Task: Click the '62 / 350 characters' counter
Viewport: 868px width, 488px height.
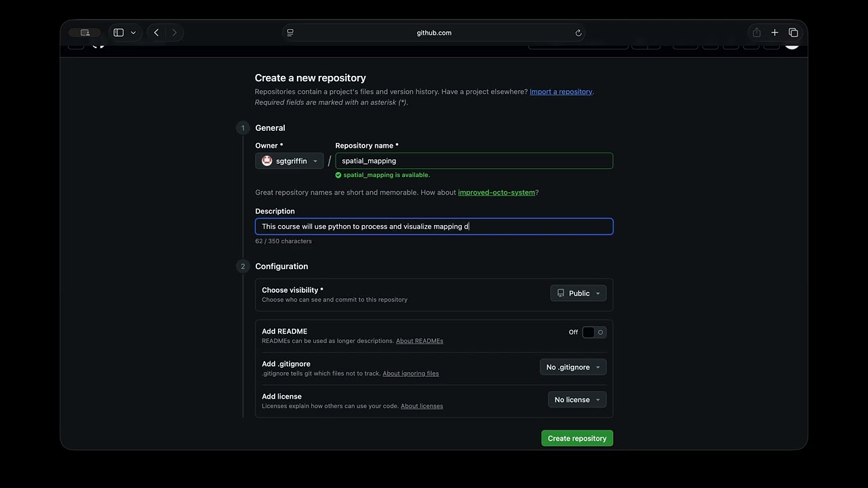Action: (x=283, y=241)
